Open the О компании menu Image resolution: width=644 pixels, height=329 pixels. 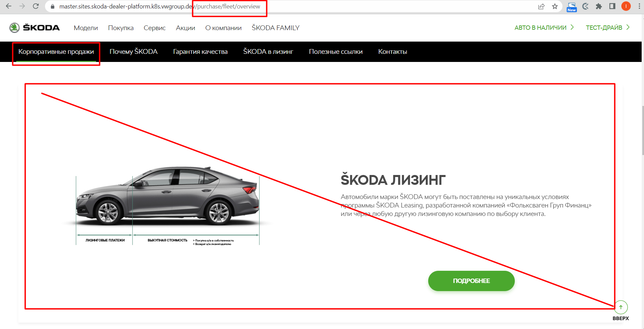pyautogui.click(x=223, y=28)
